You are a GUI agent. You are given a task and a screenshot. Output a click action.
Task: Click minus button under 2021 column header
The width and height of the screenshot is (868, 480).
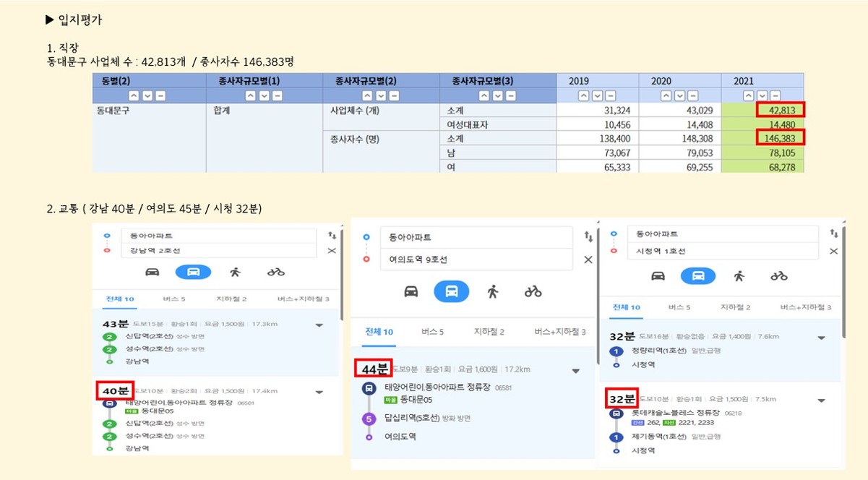point(775,95)
